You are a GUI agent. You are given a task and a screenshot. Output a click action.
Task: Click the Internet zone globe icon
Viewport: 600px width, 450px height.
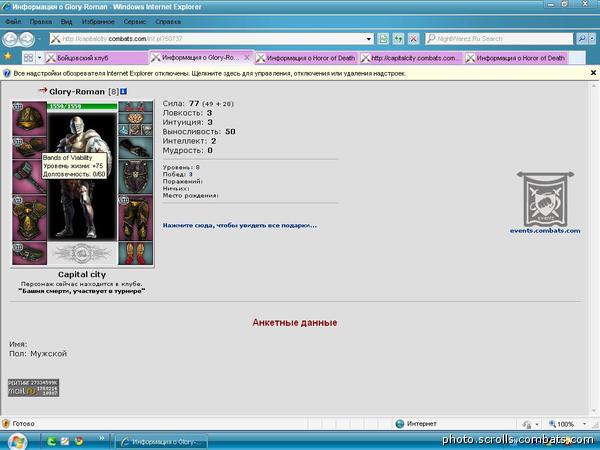coord(399,424)
